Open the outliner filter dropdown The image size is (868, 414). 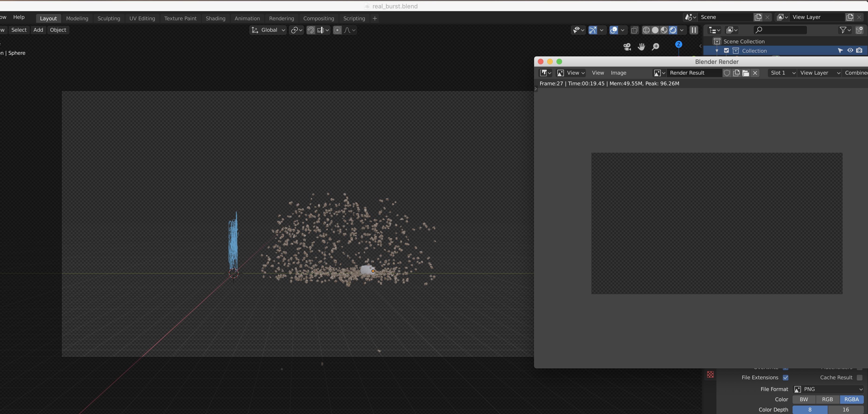(845, 30)
